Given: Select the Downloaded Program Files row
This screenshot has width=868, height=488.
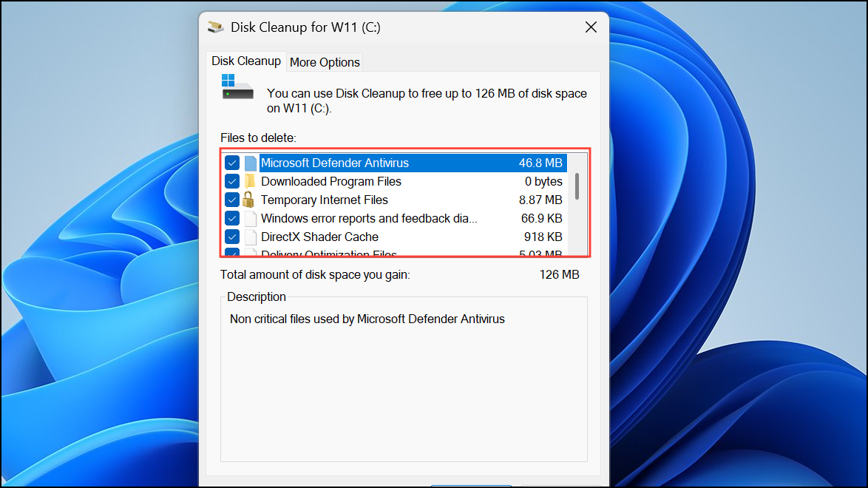Looking at the screenshot, I should tap(395, 181).
